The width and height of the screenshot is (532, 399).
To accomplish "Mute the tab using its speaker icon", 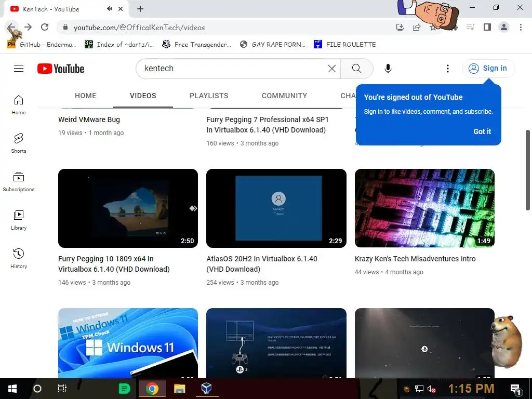I will point(109,9).
